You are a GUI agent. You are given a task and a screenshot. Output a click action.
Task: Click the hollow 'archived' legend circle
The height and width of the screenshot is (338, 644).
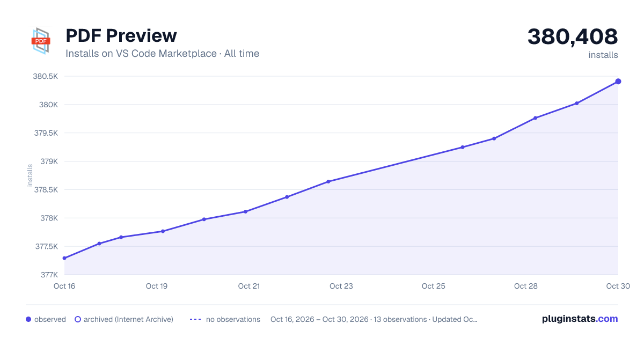(78, 319)
